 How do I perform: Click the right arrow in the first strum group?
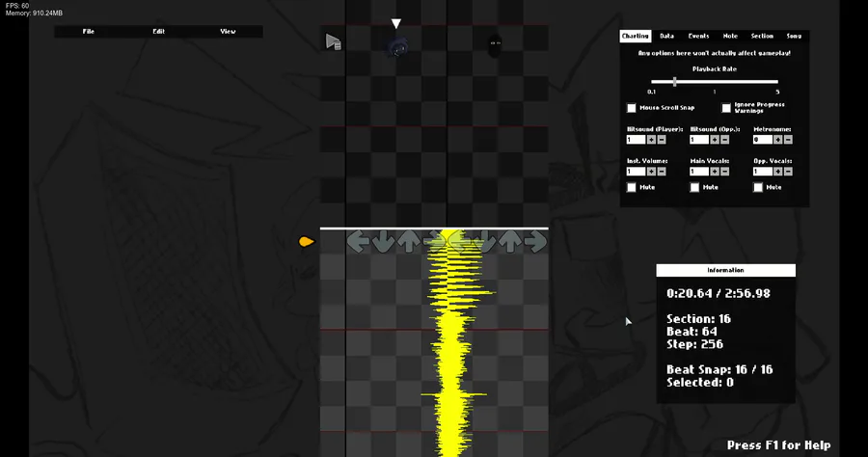pos(434,242)
